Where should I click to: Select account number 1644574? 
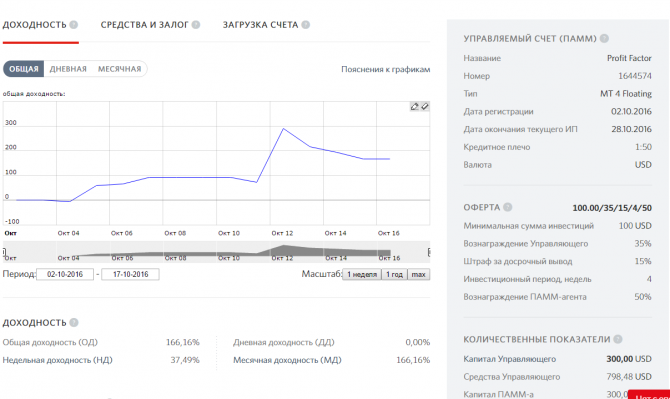(635, 76)
